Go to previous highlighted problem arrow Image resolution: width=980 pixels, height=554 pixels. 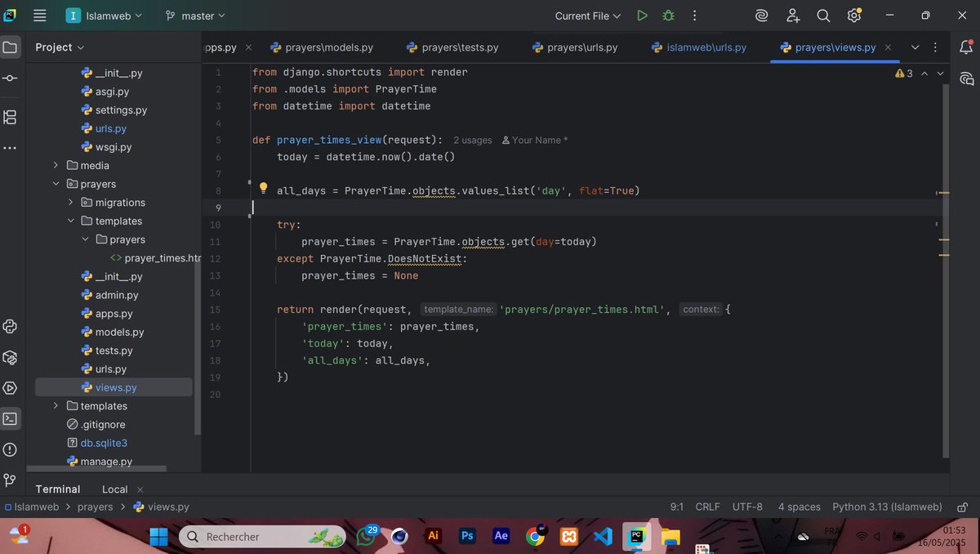(924, 74)
